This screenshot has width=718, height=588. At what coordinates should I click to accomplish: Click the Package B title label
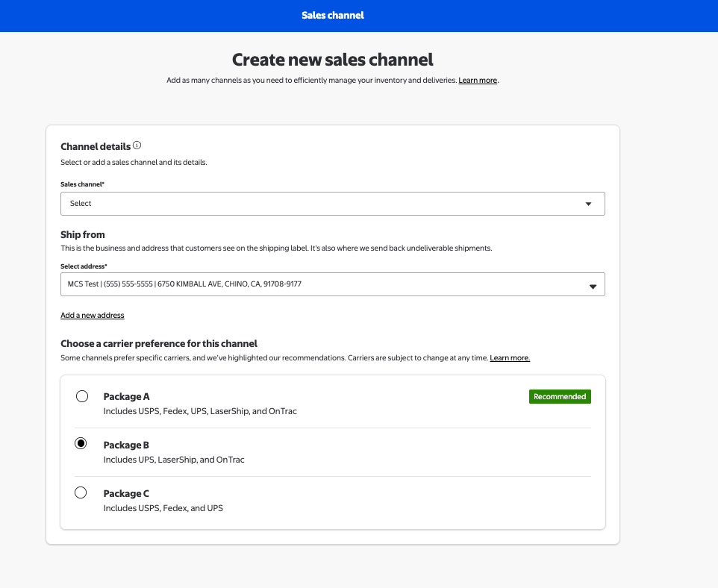(x=126, y=445)
